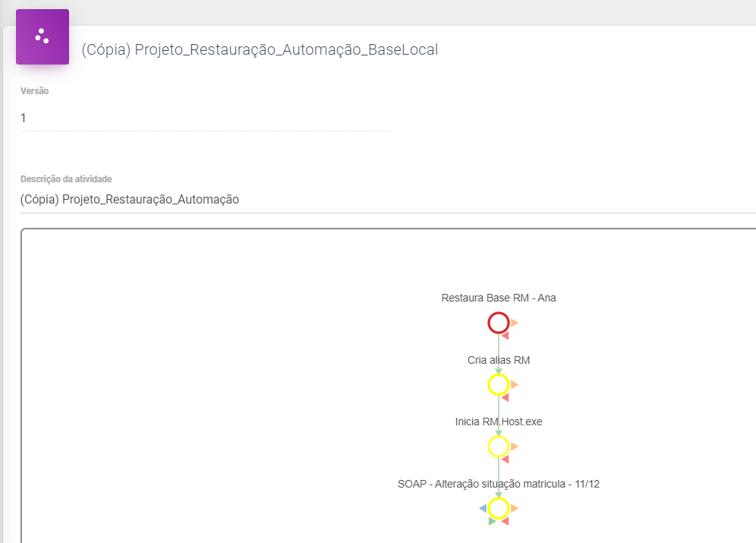
Task: Click red triangle below Restaura Base RM node
Action: pos(505,336)
